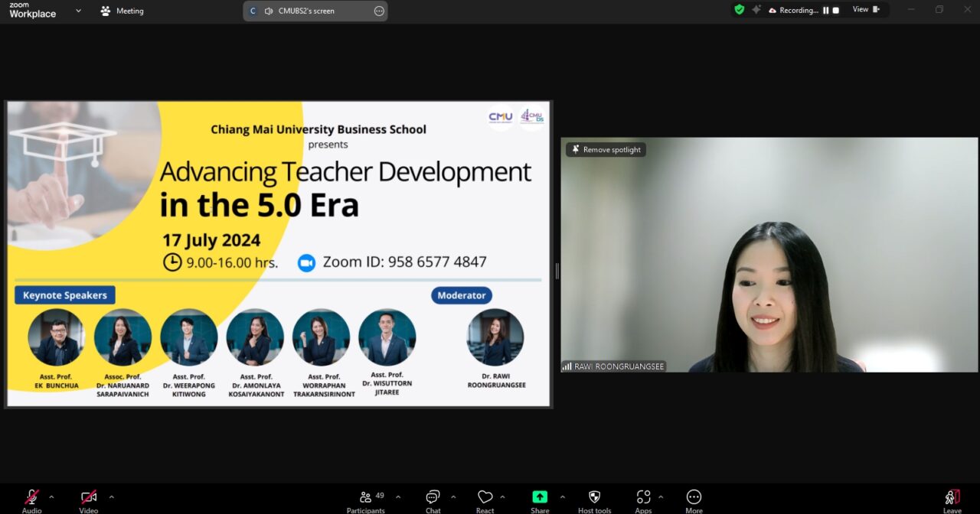The width and height of the screenshot is (980, 514).
Task: Open the React emoji menu
Action: tap(485, 499)
